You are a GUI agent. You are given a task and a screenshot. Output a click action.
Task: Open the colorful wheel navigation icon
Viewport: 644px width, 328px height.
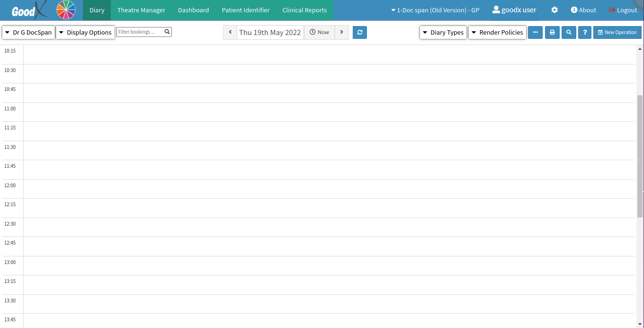pos(66,10)
